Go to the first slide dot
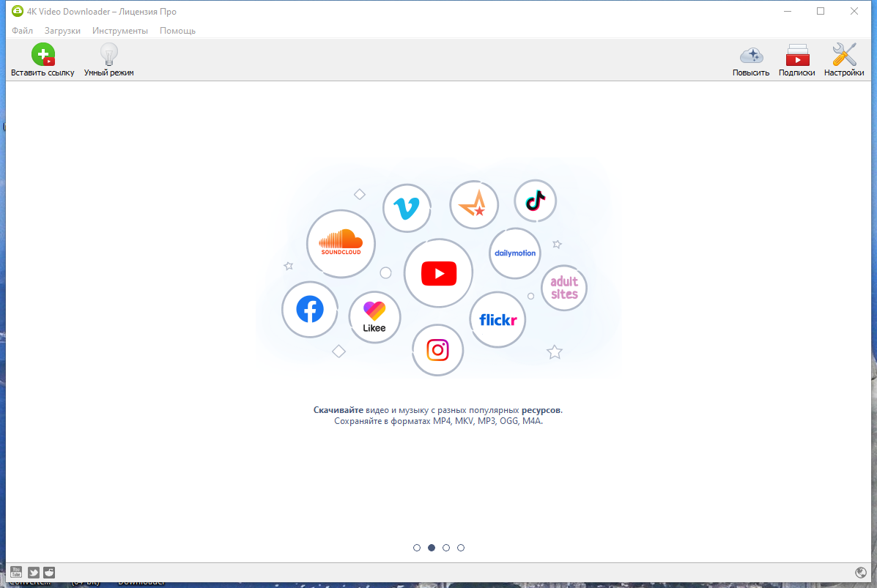Screen dimensions: 877x588 pos(417,548)
